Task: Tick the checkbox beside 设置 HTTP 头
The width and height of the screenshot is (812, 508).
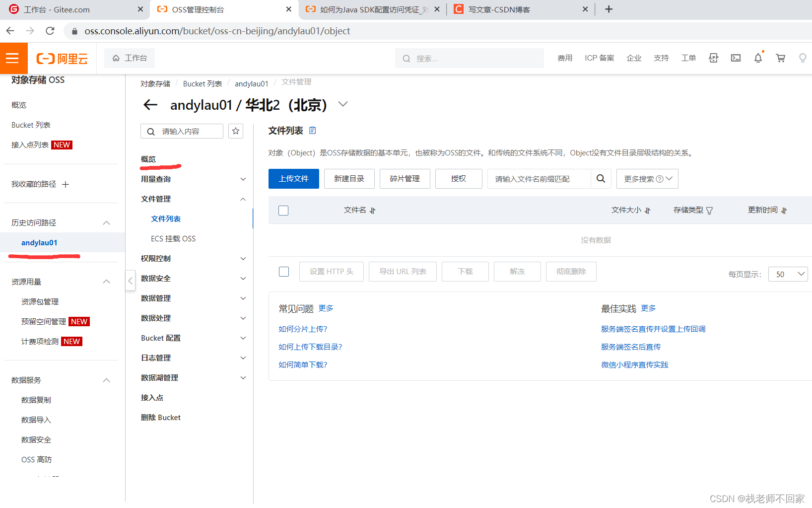Action: coord(284,272)
